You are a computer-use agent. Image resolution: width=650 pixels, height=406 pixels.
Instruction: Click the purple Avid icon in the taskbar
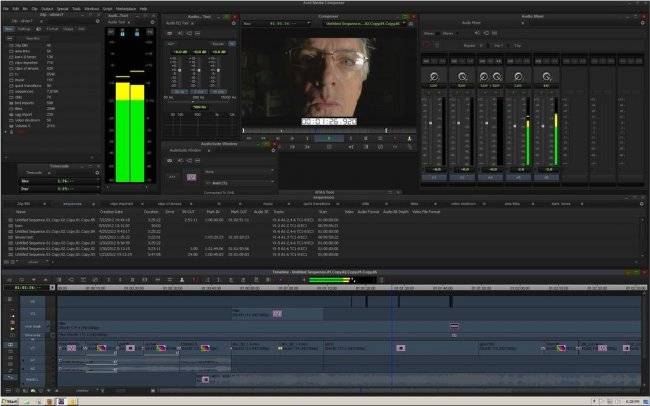[x=61, y=402]
